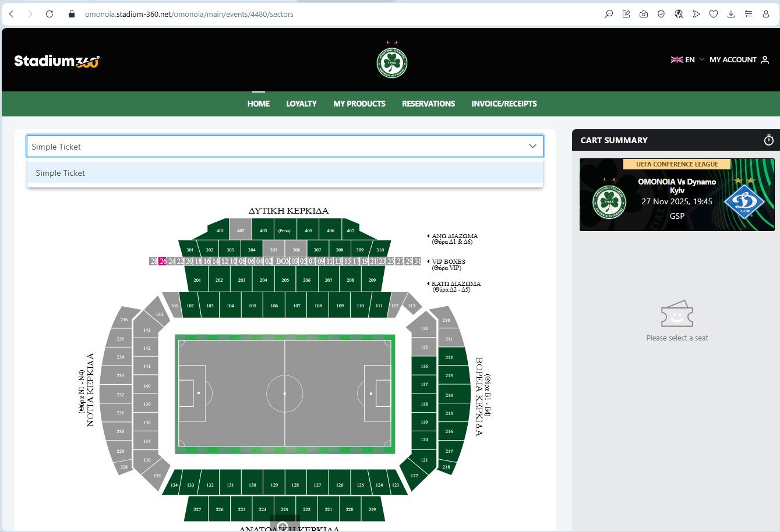Image resolution: width=780 pixels, height=532 pixels.
Task: Click the zoom out magnifier icon in toolbar
Action: tap(609, 14)
